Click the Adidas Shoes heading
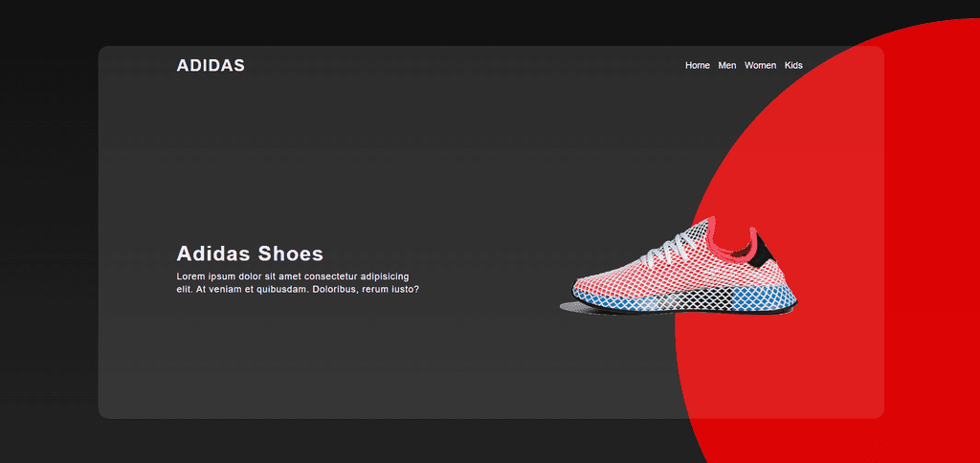This screenshot has width=980, height=463. point(250,254)
